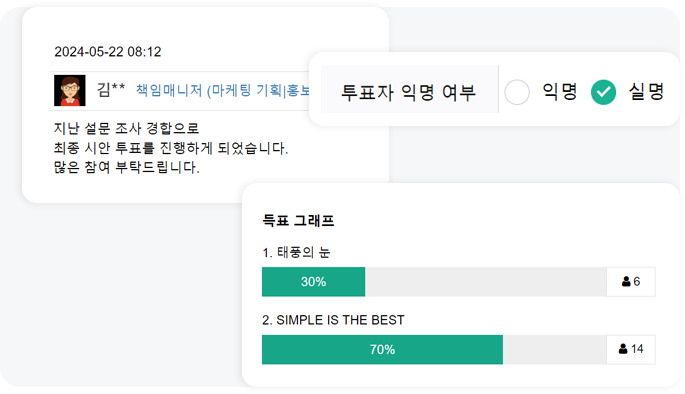
Task: Click the 투표자 익명 여부 label
Action: 408,92
